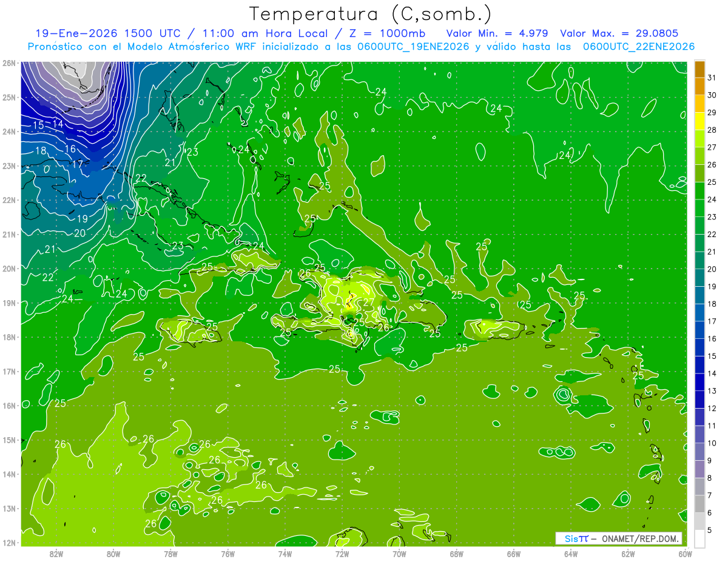Click latitude axis label '20N'

[x=8, y=269]
